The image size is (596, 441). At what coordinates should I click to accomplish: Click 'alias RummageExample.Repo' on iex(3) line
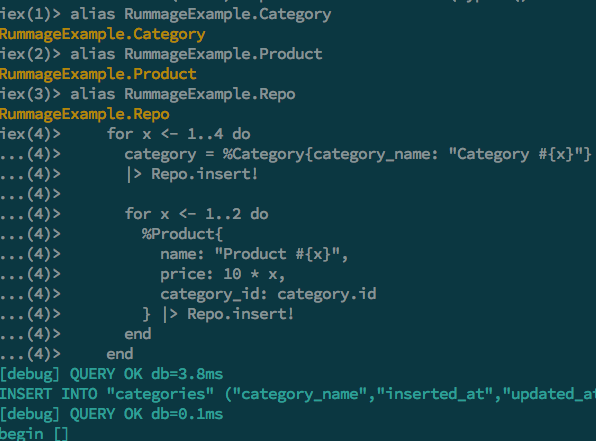(183, 94)
